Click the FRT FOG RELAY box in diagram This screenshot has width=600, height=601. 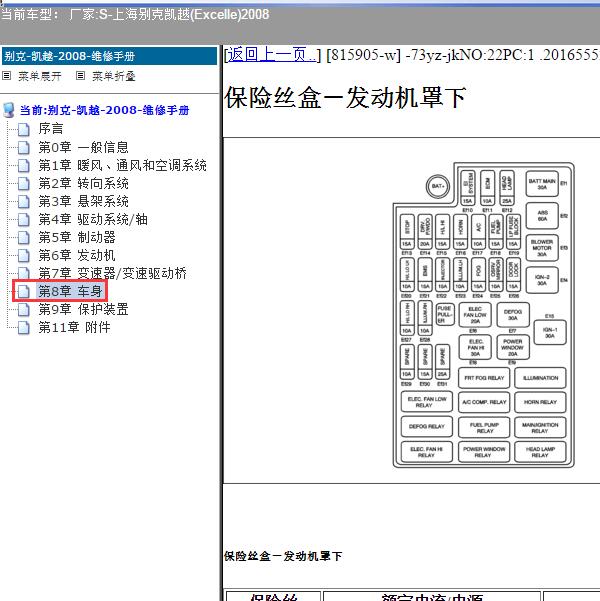point(484,378)
